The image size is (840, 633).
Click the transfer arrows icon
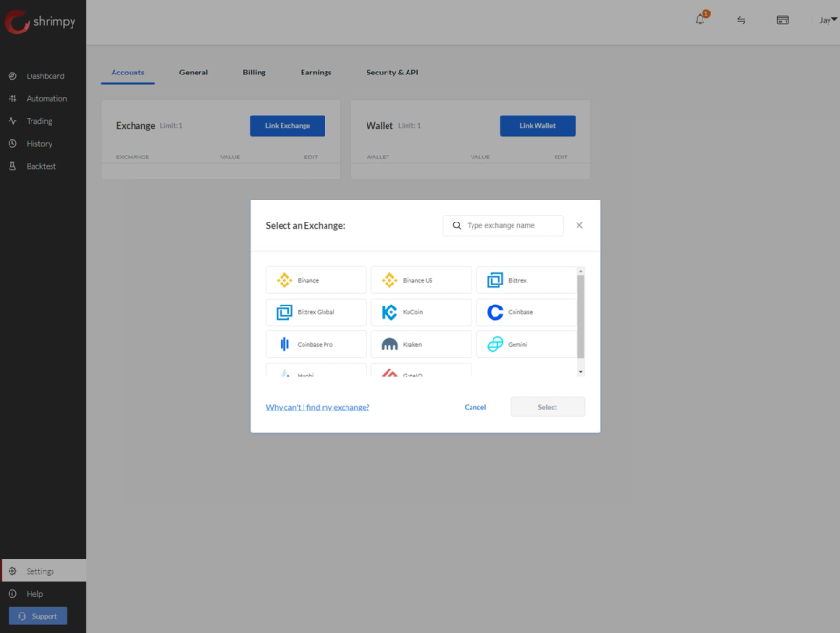[742, 20]
